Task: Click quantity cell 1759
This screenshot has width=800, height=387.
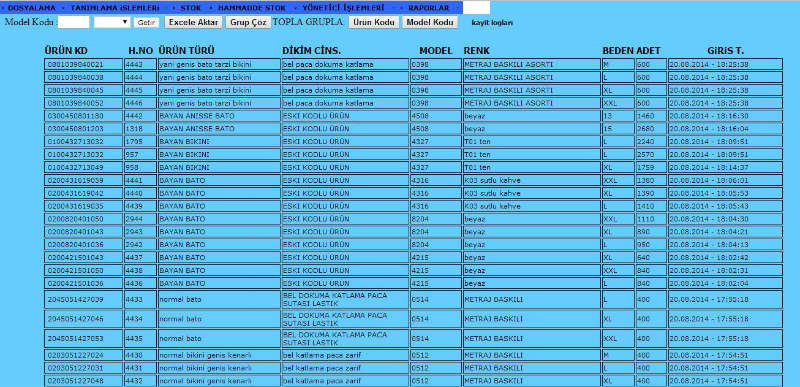Action: (x=651, y=167)
